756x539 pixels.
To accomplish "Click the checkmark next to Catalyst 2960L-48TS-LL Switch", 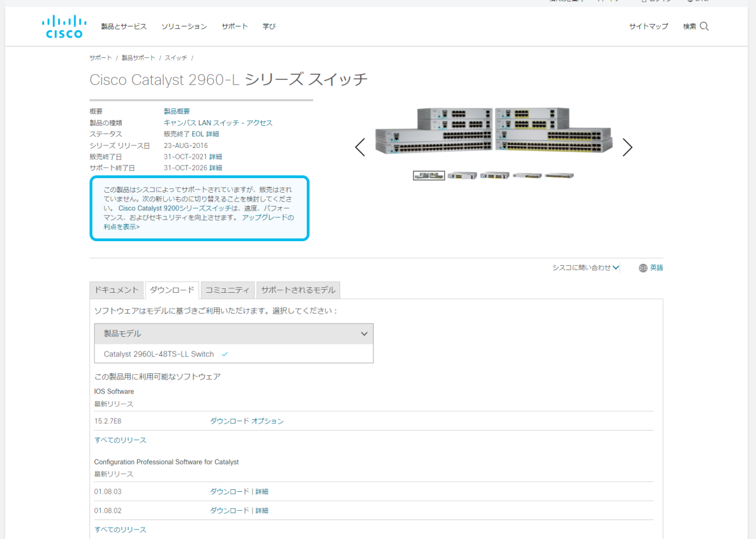I will click(x=225, y=355).
